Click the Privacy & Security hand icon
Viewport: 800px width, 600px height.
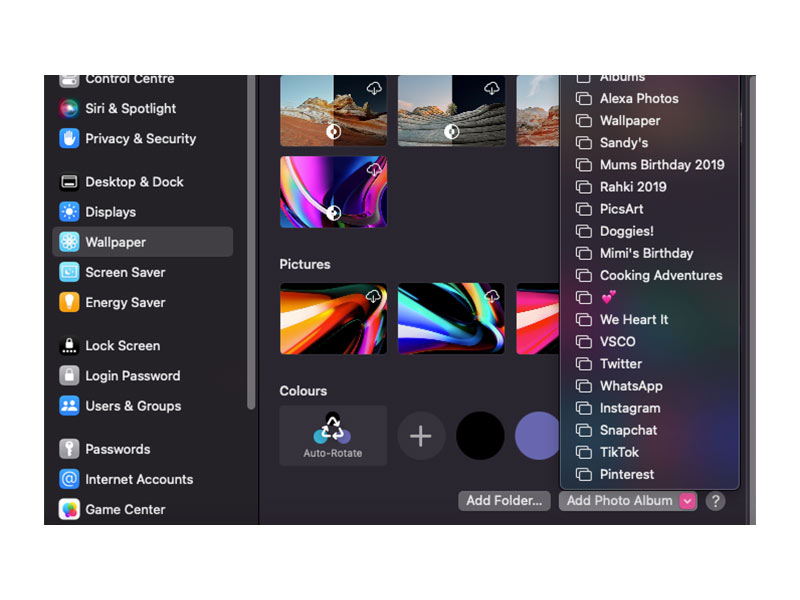(69, 138)
